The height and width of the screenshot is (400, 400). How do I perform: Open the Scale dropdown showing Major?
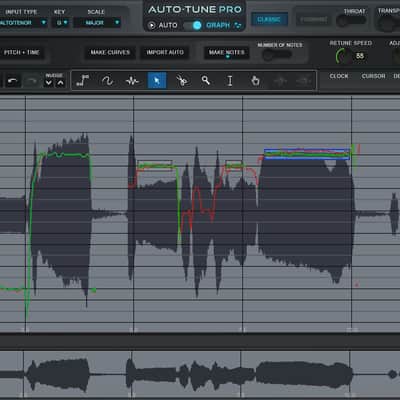[x=97, y=23]
